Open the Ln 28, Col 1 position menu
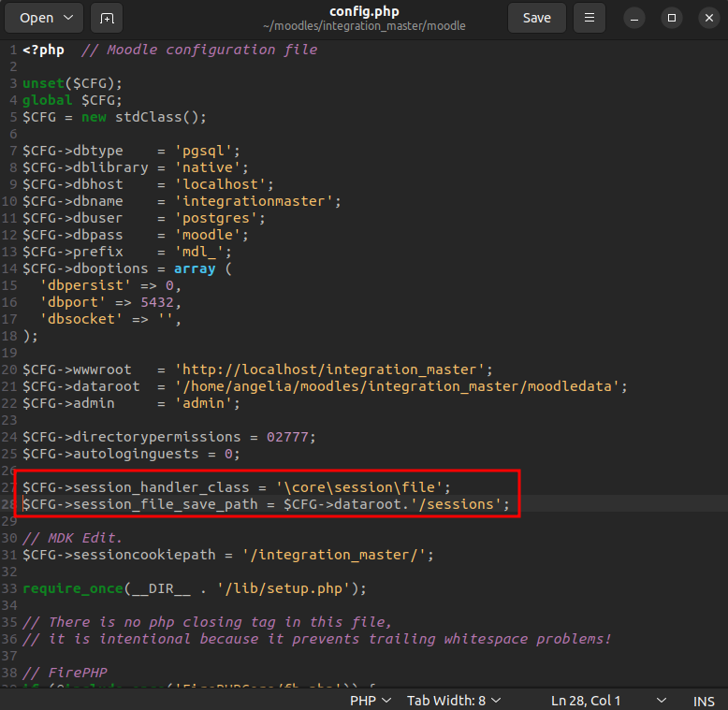The height and width of the screenshot is (710, 728). pos(608,701)
